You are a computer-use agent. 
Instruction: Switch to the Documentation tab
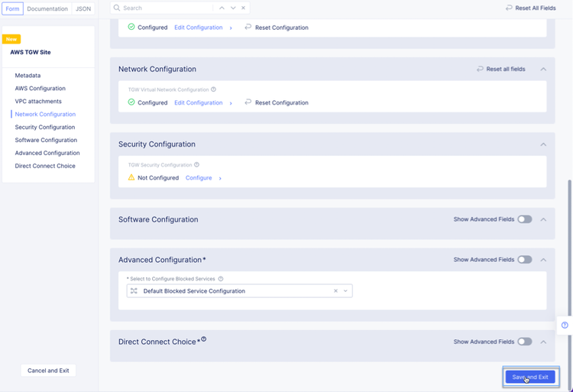point(47,8)
